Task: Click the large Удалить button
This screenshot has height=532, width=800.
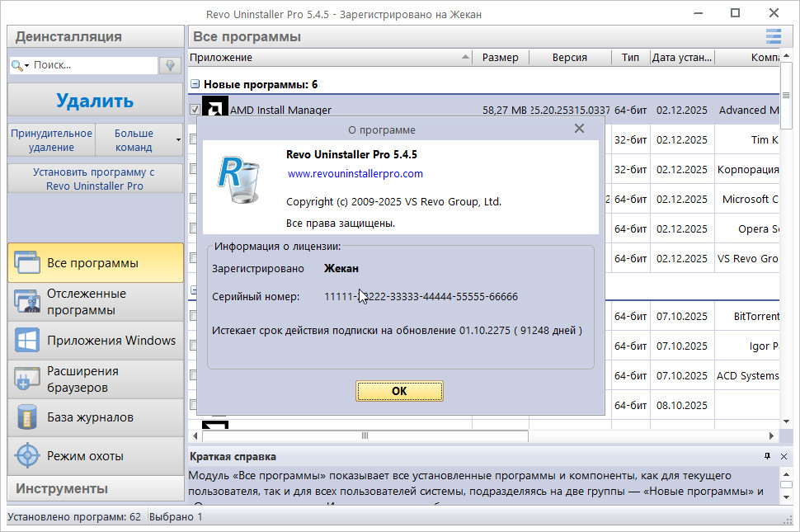Action: point(95,101)
